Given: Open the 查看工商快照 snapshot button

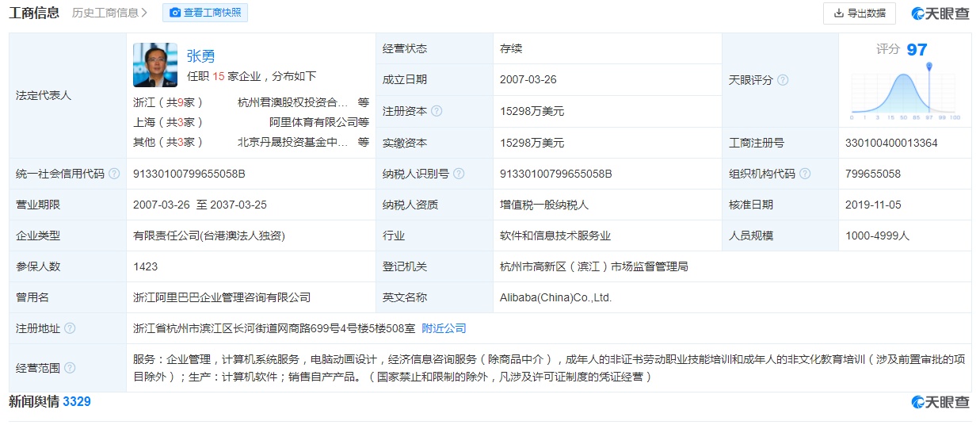Looking at the screenshot, I should point(205,13).
